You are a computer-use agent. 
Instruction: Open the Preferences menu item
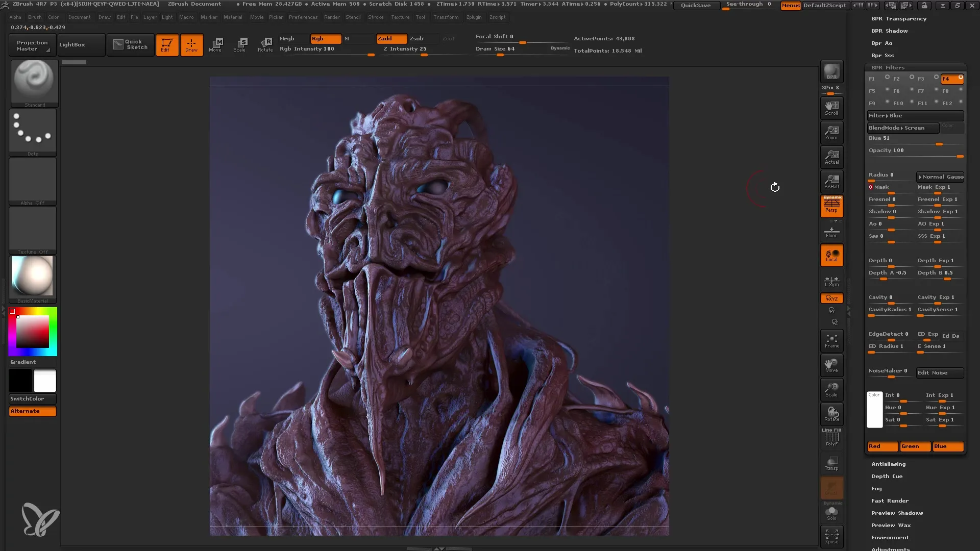tap(302, 17)
